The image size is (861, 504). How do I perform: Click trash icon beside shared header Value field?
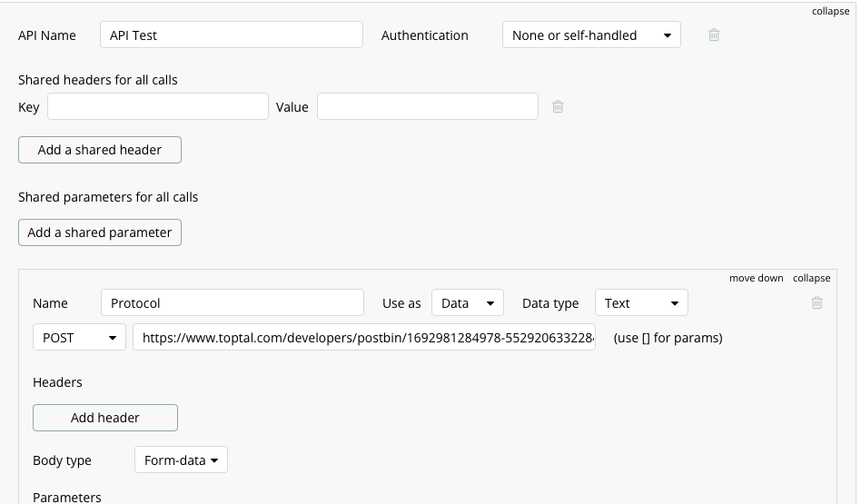point(558,107)
